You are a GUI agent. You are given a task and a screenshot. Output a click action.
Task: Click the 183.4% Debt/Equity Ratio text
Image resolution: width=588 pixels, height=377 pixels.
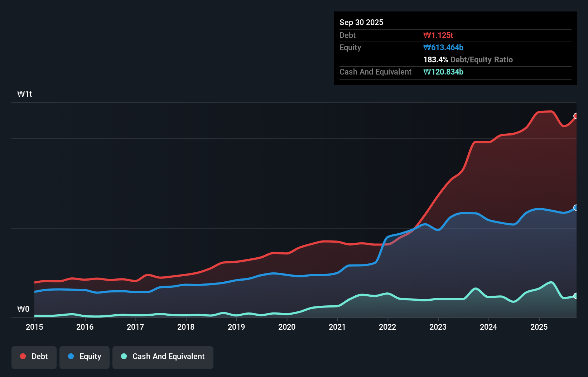point(468,59)
